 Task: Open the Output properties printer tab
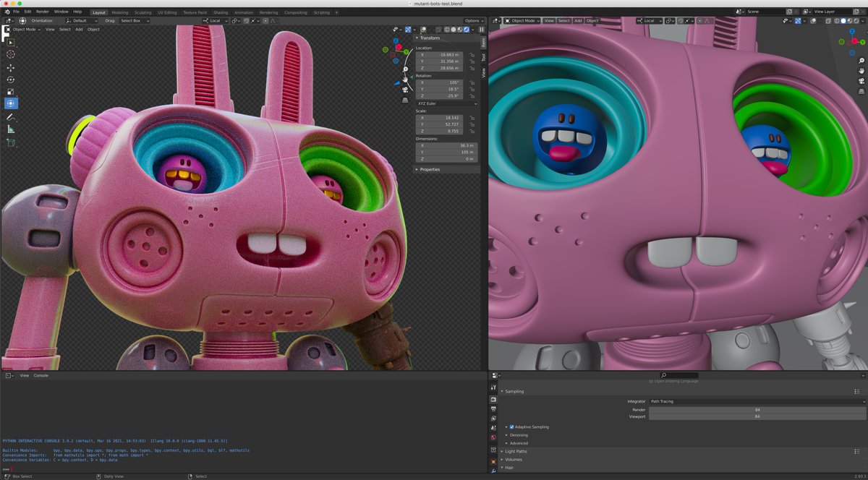(x=493, y=409)
